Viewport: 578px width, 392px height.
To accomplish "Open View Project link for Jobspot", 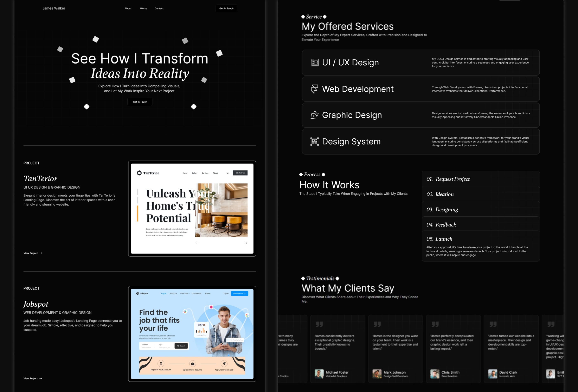I will (33, 378).
